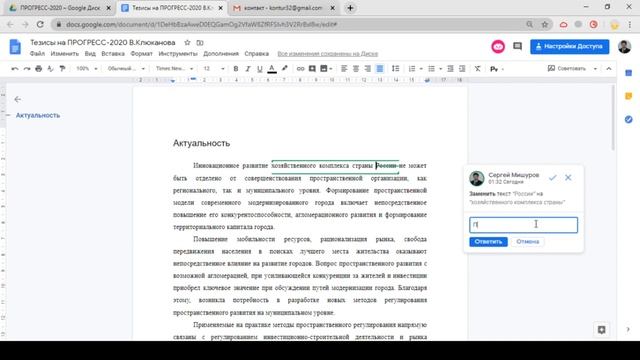Click into the comment reply field
Image resolution: width=640 pixels, height=360 pixels.
[523, 225]
